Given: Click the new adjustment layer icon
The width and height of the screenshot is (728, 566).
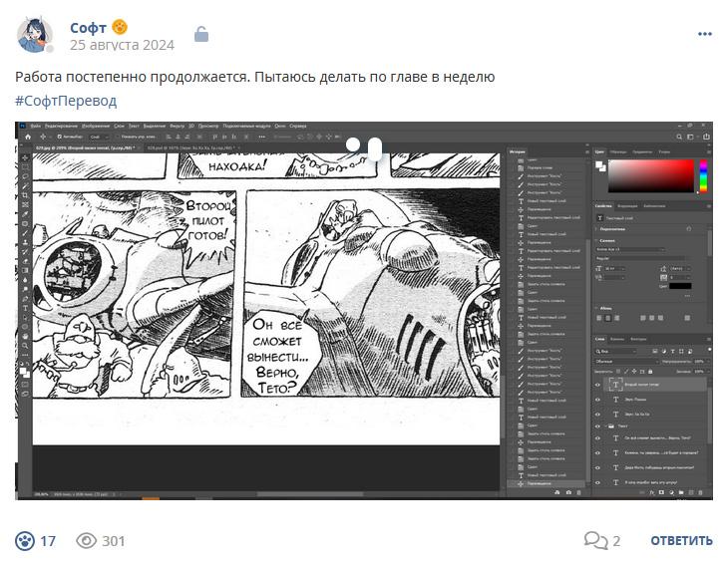Looking at the screenshot, I should coord(671,492).
